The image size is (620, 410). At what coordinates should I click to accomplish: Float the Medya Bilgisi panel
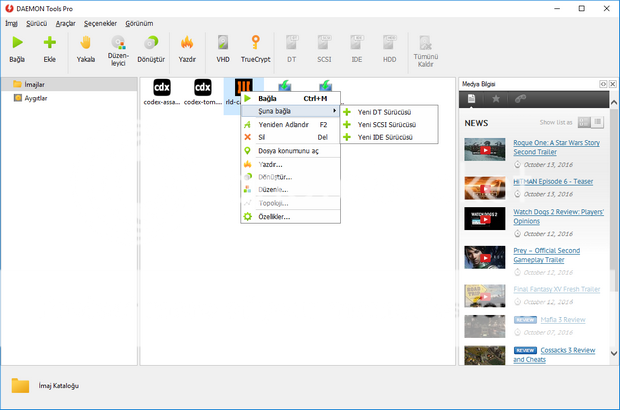[603, 84]
